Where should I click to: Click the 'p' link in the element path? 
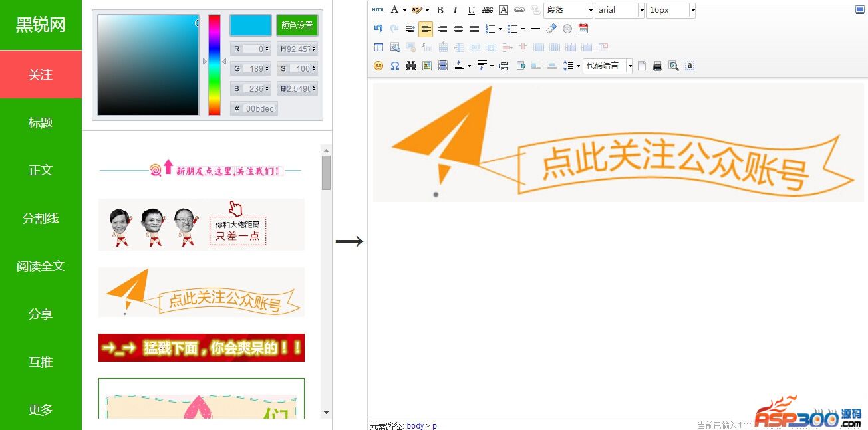click(434, 425)
